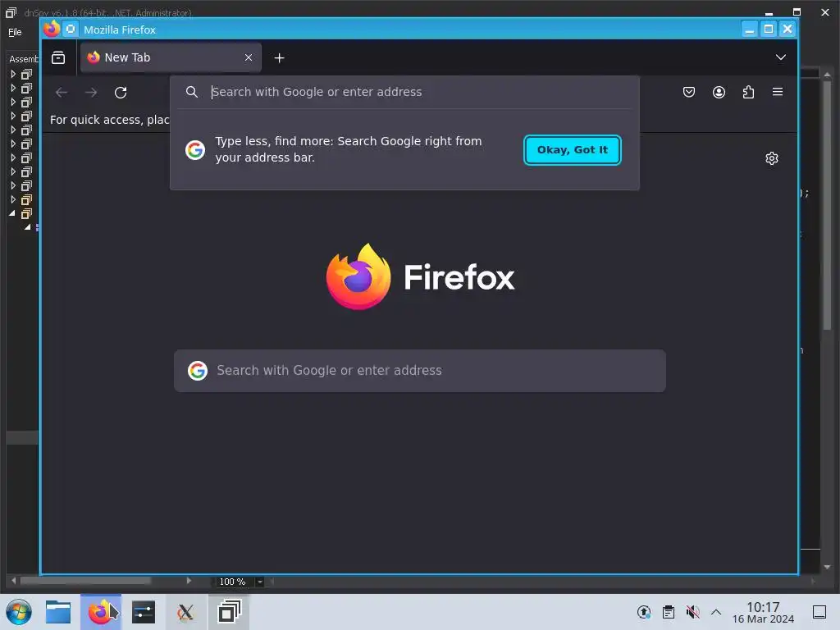Screen dimensions: 840x630
Task: Open file manager from taskbar
Action: [x=58, y=612]
